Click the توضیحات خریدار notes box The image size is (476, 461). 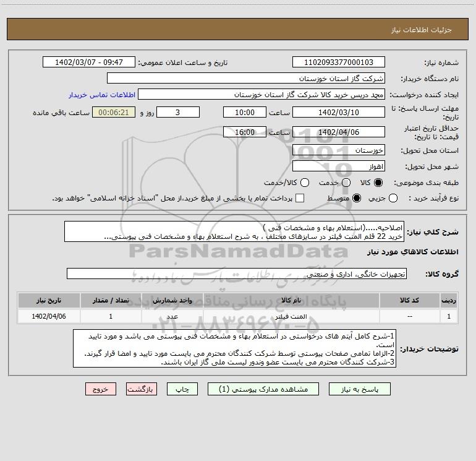tap(234, 348)
